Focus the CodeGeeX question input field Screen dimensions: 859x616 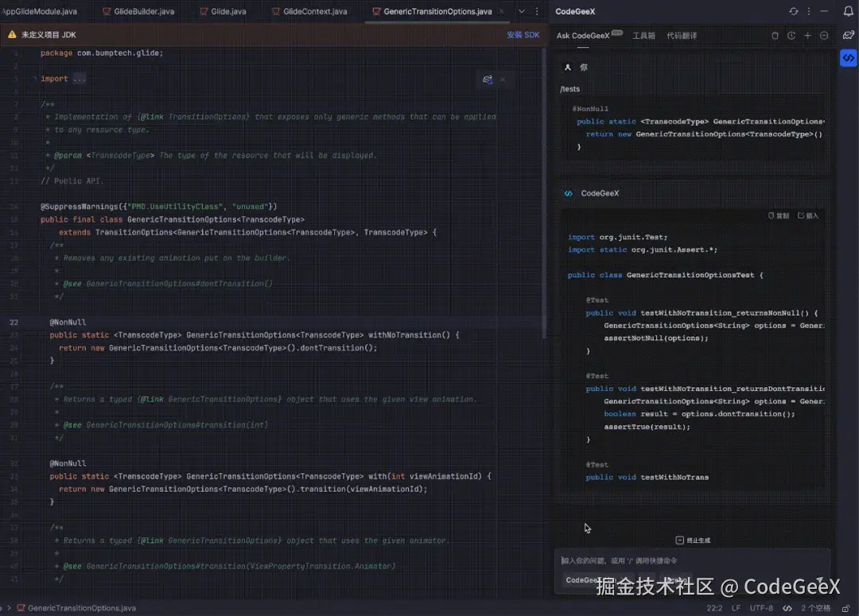(693, 560)
